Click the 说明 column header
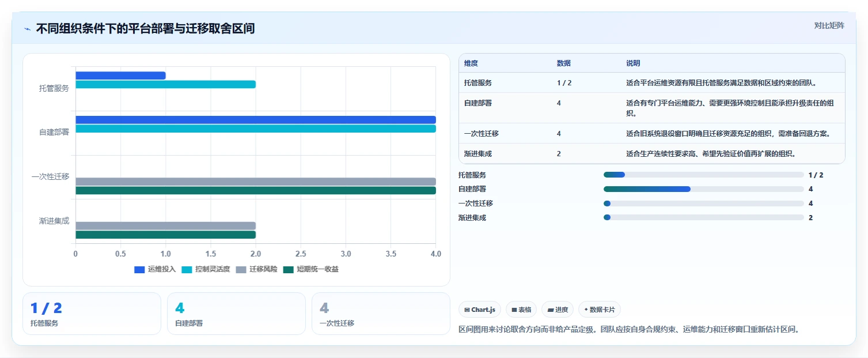This screenshot has height=358, width=868. [x=633, y=63]
